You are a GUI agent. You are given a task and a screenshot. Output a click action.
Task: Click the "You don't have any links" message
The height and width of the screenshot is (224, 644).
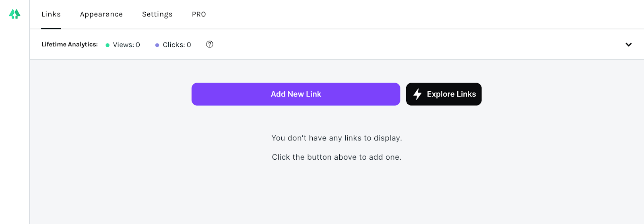click(336, 138)
